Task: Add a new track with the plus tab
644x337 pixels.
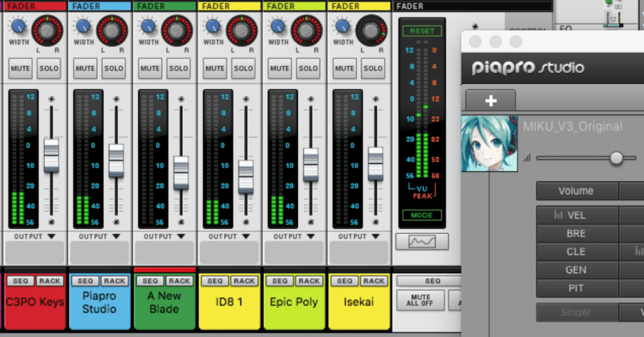Action: pos(491,101)
